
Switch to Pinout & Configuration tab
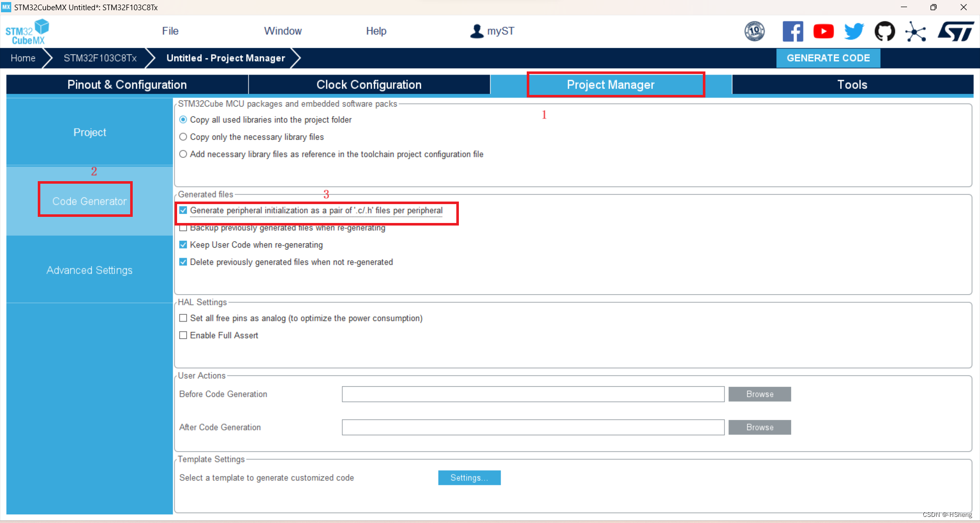[127, 85]
